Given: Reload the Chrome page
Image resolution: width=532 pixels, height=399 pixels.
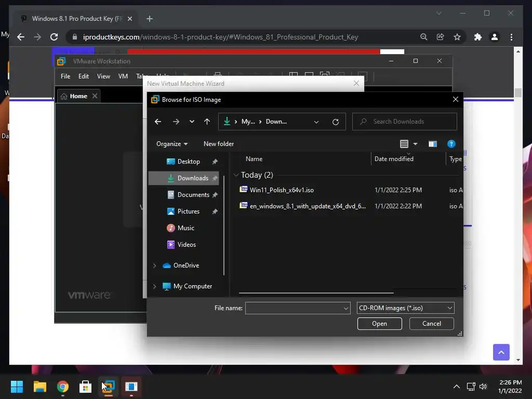Looking at the screenshot, I should tap(54, 37).
